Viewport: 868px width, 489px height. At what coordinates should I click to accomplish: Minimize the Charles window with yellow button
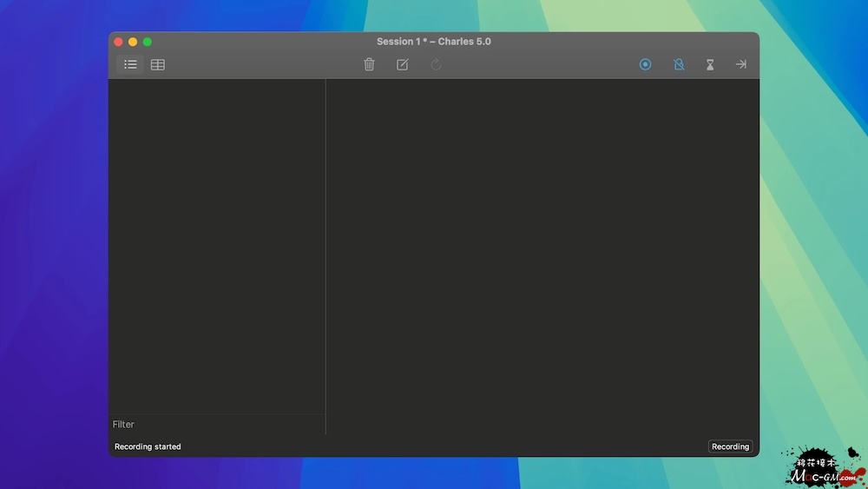pos(133,42)
